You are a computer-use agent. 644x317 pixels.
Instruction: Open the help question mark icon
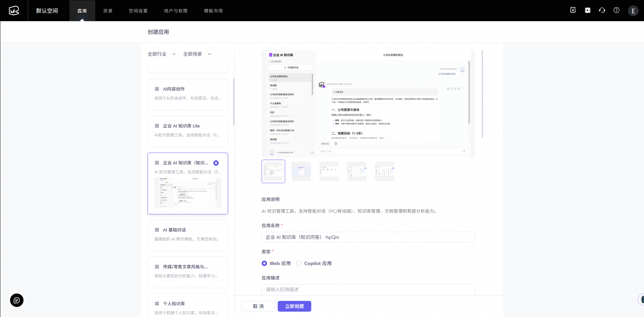(x=616, y=10)
